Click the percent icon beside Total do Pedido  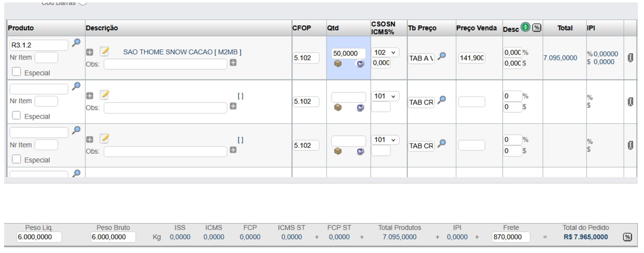[627, 237]
